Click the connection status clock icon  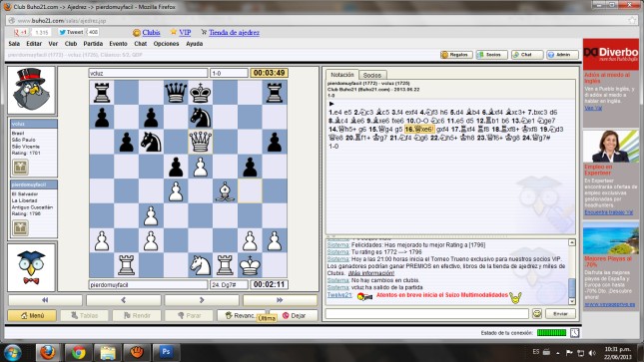pos(574,333)
